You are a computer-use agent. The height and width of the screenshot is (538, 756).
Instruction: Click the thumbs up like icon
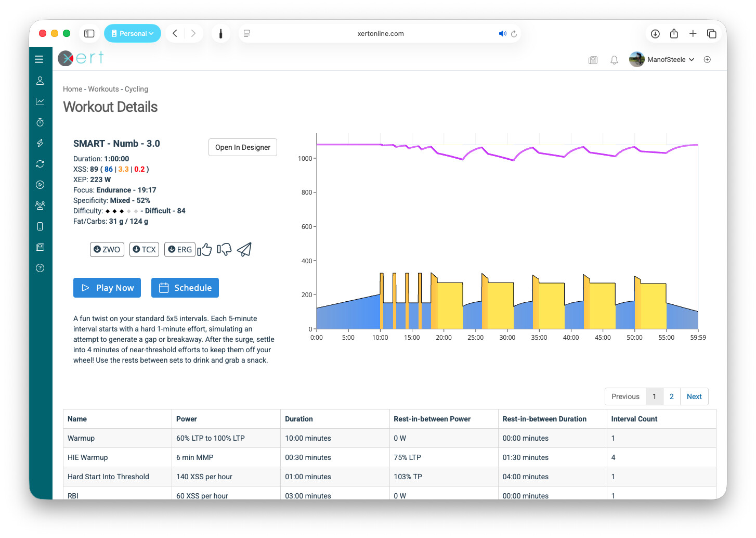point(205,250)
